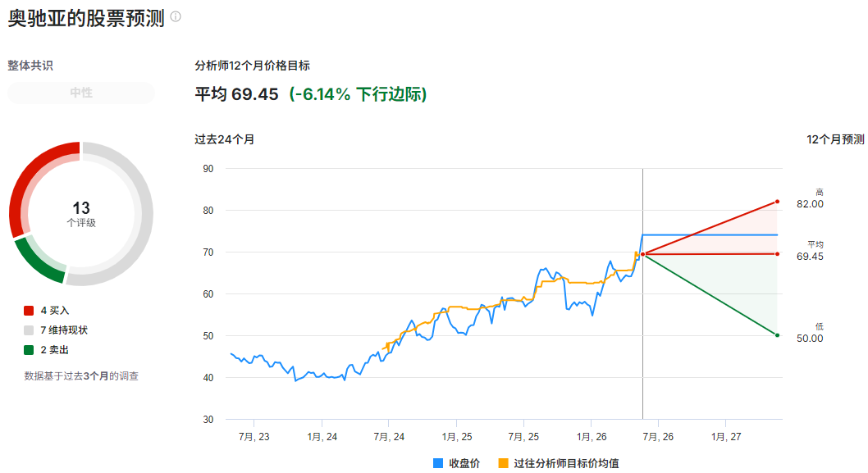This screenshot has width=868, height=473.
Task: Select the 中性 consensus pill
Action: click(81, 93)
